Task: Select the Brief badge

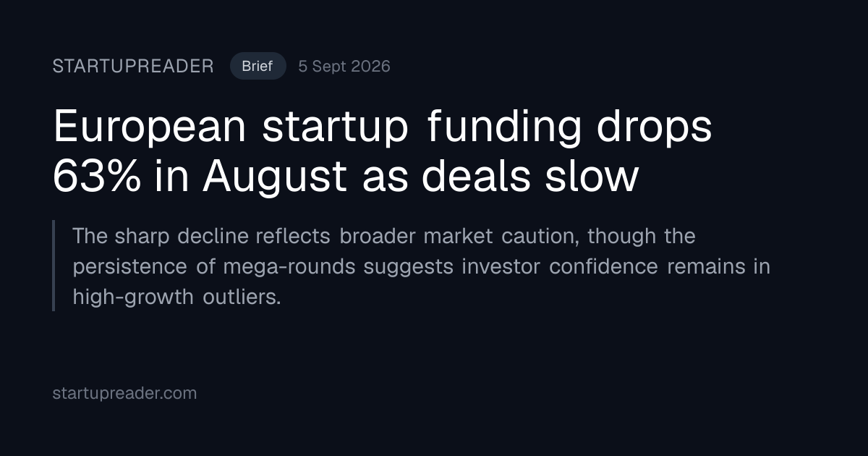Action: pos(258,66)
